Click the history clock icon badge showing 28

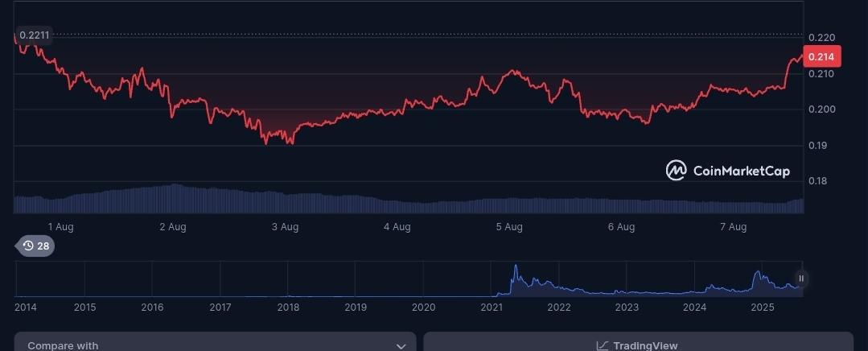(35, 246)
